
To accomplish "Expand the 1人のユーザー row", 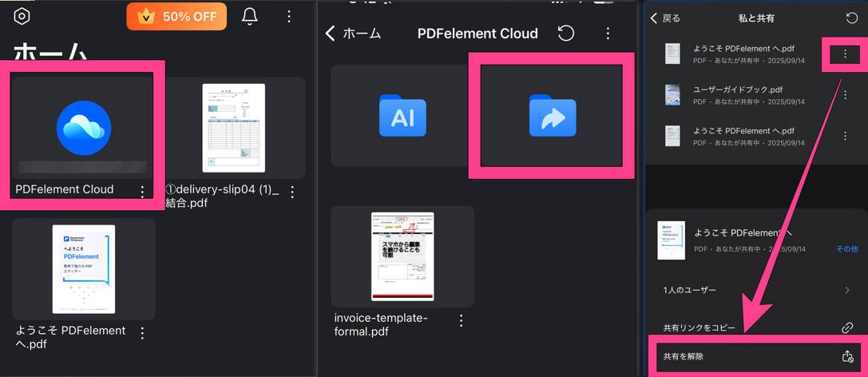I will tap(755, 290).
